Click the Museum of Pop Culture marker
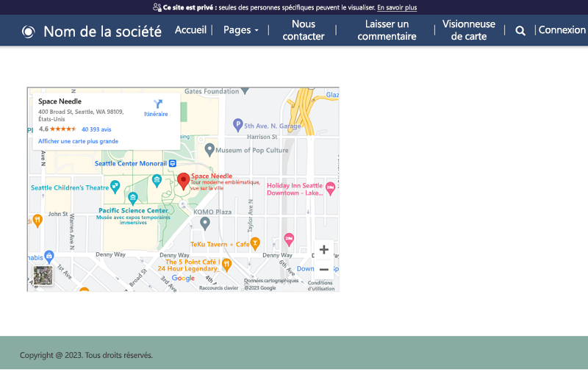Screen dimensions: 588x380 pos(209,150)
